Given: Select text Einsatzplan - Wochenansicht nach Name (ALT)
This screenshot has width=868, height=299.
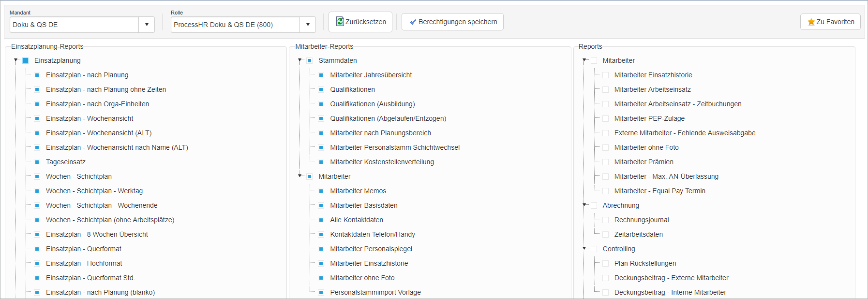Looking at the screenshot, I should tap(117, 147).
